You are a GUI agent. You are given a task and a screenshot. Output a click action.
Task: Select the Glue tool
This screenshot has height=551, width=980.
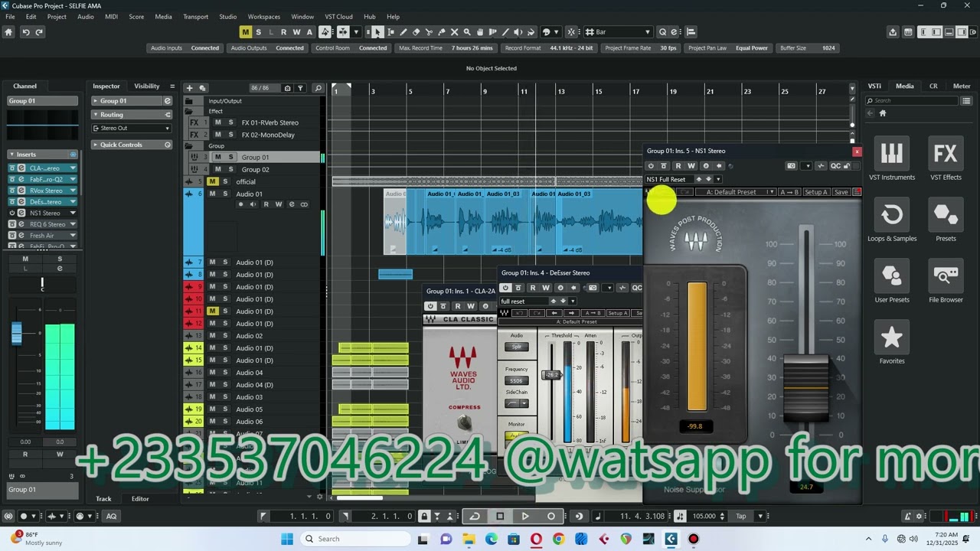[x=442, y=32]
